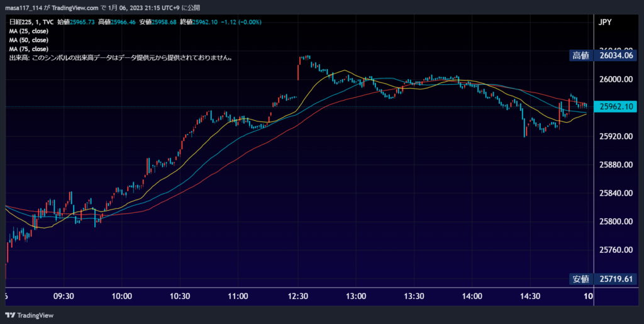Click the 12:30 time axis label
This screenshot has height=324, width=644.
pos(297,296)
